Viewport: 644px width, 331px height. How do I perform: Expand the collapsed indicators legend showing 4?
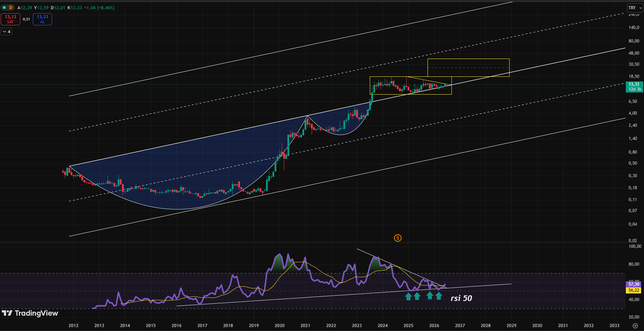point(6,32)
